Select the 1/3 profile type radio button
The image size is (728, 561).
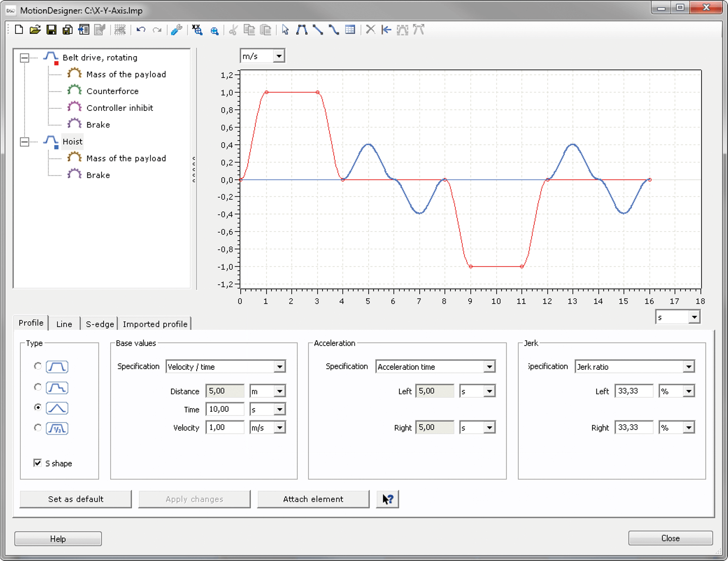pos(38,428)
